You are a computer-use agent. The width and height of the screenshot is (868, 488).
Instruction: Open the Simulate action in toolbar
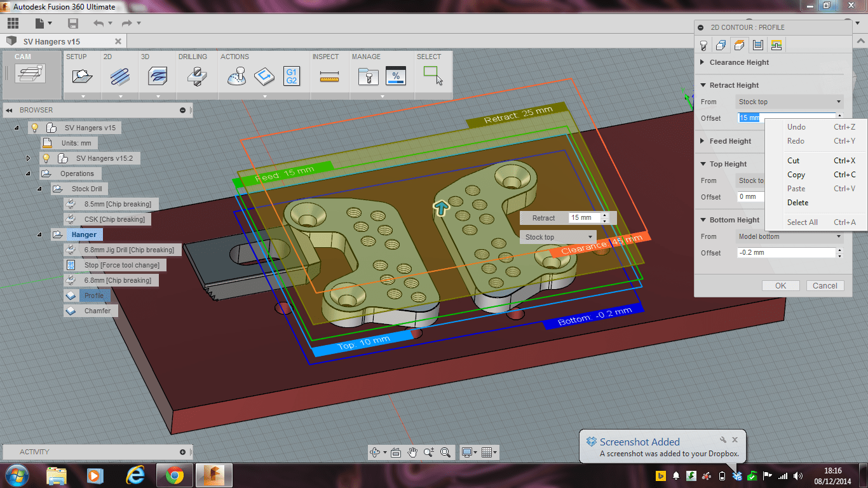click(x=237, y=77)
